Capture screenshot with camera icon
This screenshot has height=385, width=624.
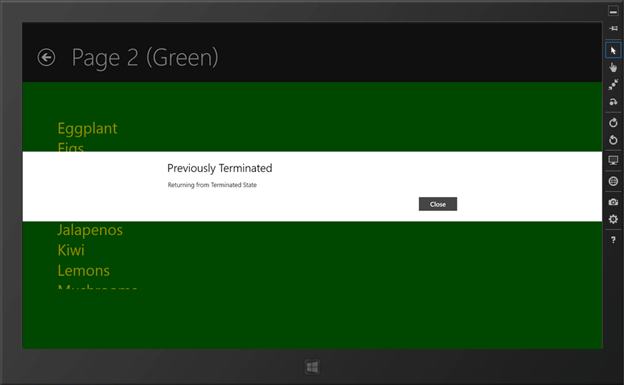(613, 202)
